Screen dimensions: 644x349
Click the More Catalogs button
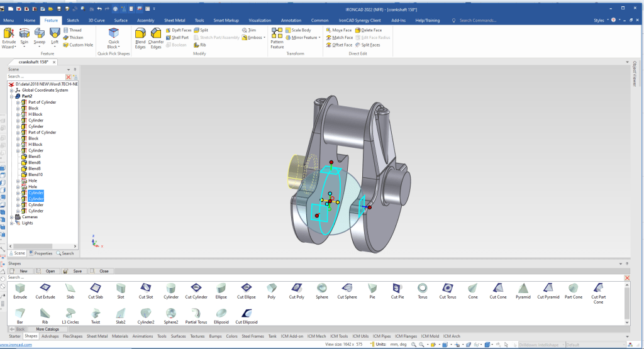point(47,329)
